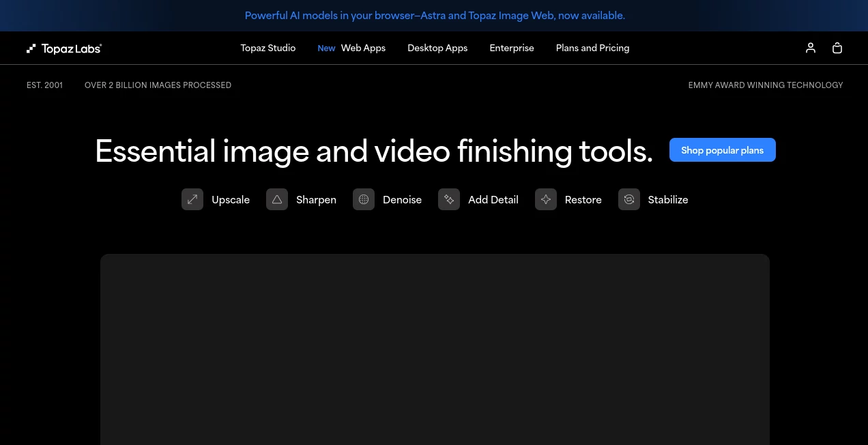Click the Stabilize label text
Viewport: 868px width, 445px height.
coord(668,199)
